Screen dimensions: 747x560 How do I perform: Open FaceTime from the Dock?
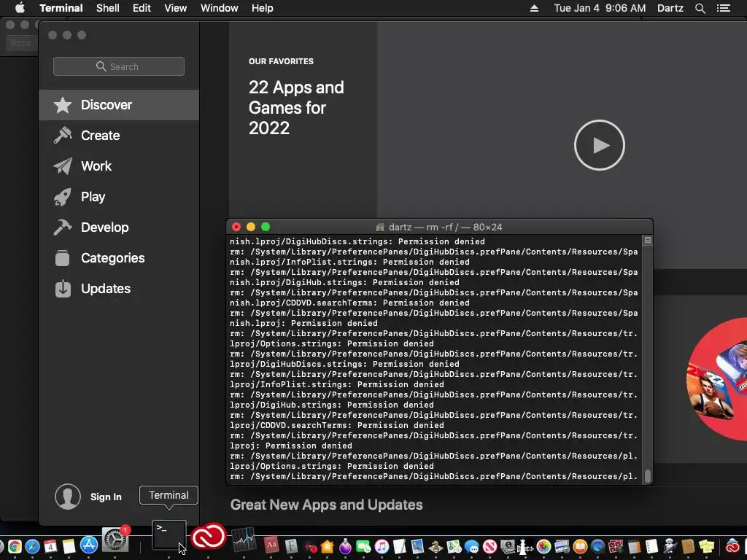click(363, 545)
